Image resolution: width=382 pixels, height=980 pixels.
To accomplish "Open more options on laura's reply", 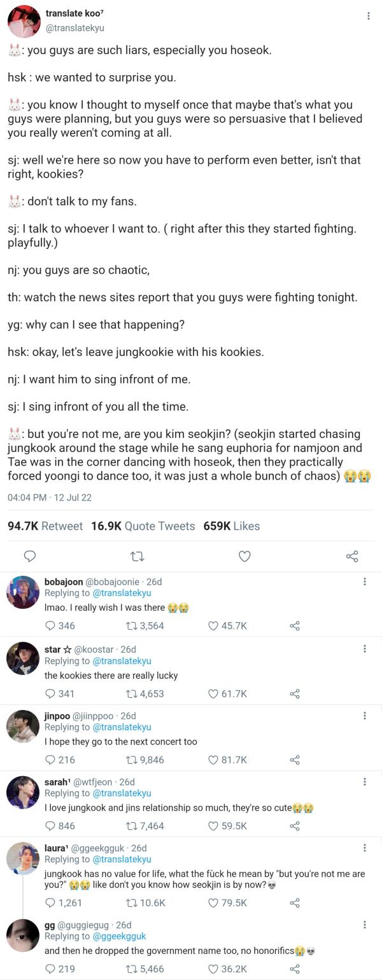I will 364,848.
